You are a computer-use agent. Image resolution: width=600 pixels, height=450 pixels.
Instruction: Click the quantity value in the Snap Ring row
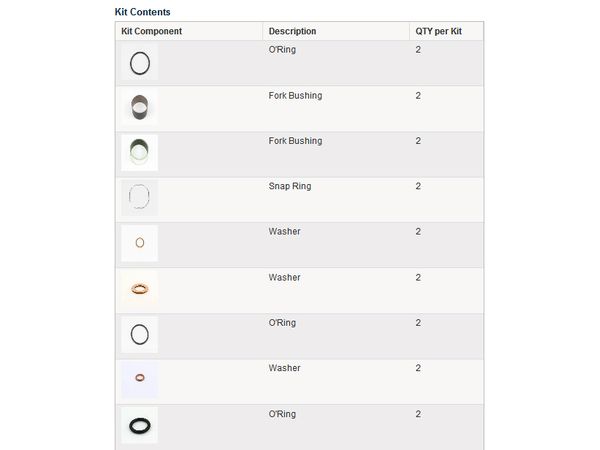pyautogui.click(x=418, y=186)
